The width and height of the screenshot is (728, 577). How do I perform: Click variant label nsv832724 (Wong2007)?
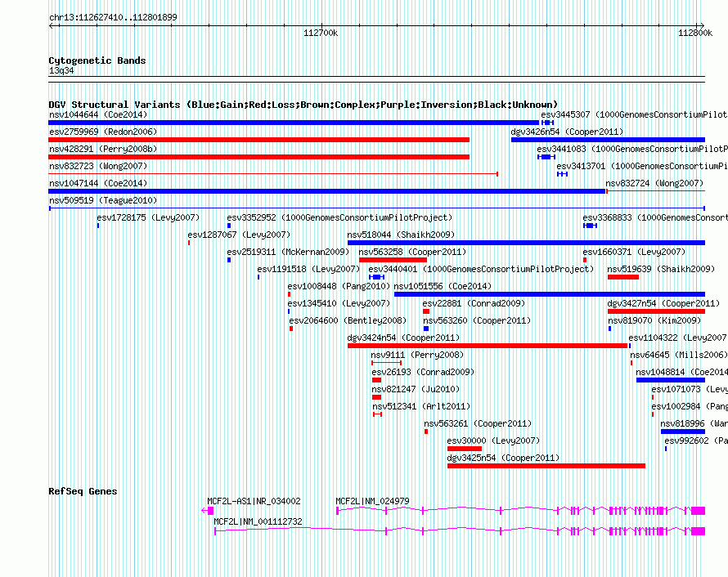pos(654,183)
